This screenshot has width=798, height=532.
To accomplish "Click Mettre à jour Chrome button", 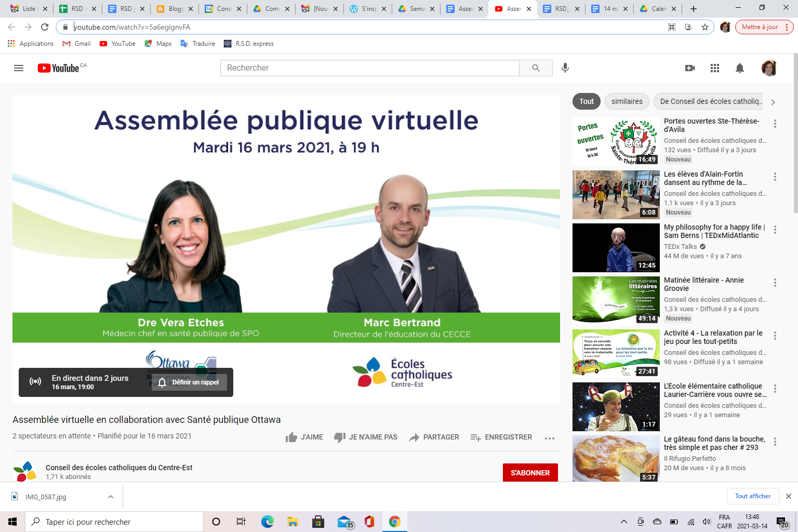I will coord(764,27).
